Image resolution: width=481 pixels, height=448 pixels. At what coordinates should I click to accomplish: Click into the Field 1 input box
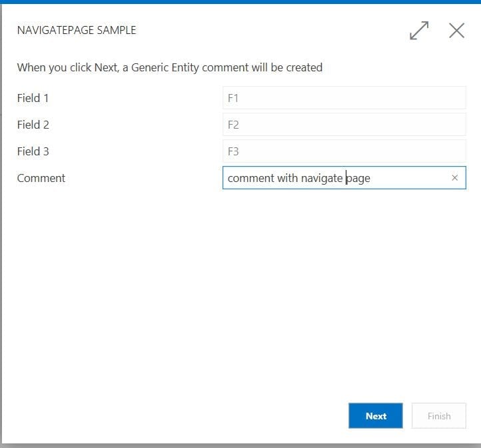click(344, 98)
